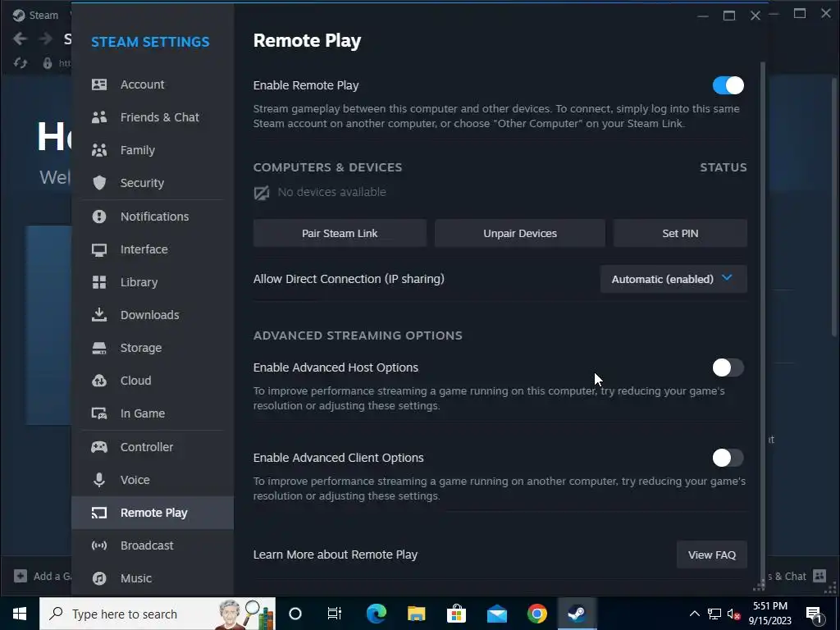Viewport: 840px width, 630px height.
Task: Click the View FAQ button
Action: pyautogui.click(x=711, y=555)
